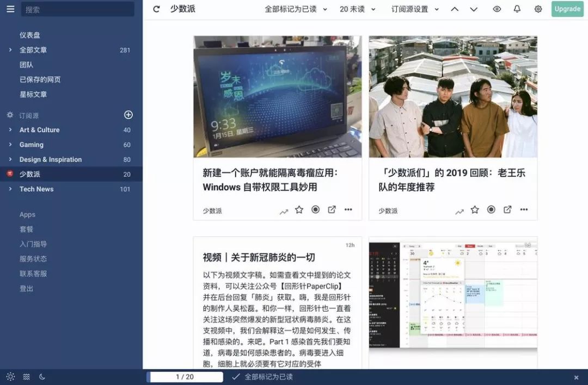Open 星标文章 in sidebar
Screen dimensions: 588x385
33,95
